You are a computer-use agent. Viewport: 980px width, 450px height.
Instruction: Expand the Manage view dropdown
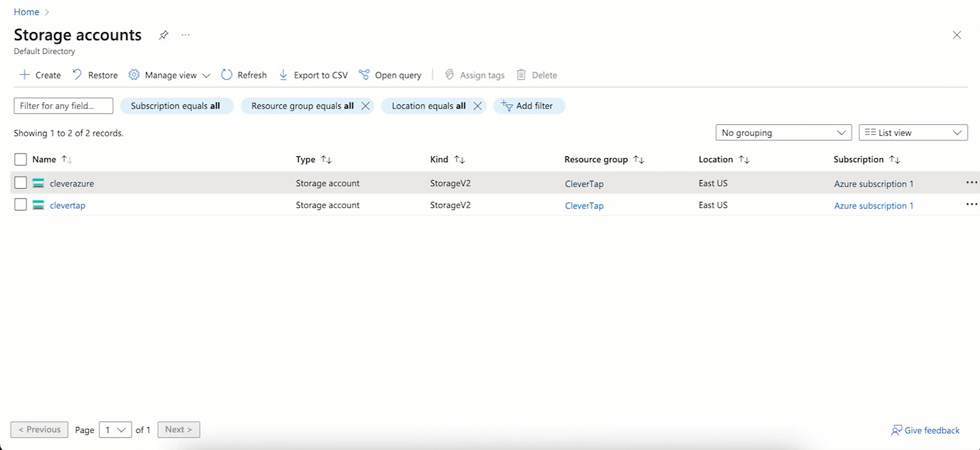coord(206,75)
